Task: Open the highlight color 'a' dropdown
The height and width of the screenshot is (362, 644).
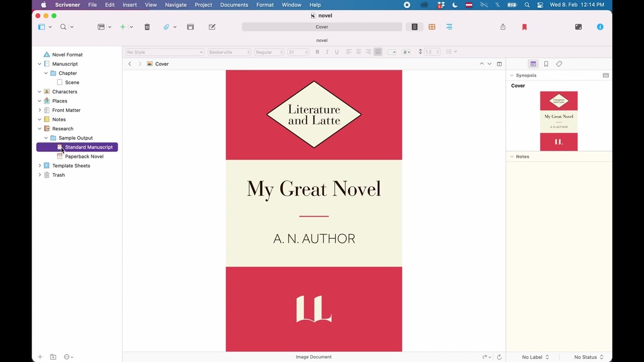Action: point(407,52)
